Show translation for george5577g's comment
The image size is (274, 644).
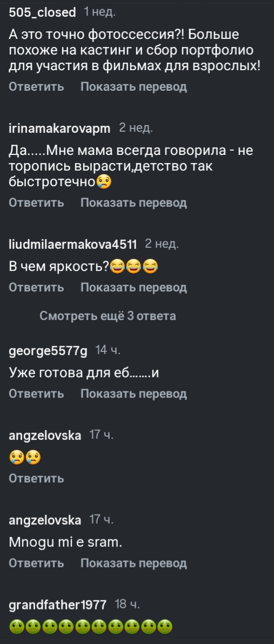pyautogui.click(x=133, y=394)
